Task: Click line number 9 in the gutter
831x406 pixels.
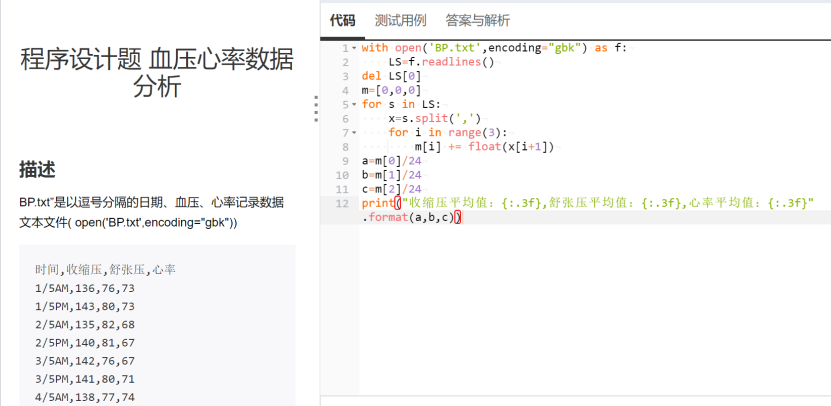Action: 346,161
